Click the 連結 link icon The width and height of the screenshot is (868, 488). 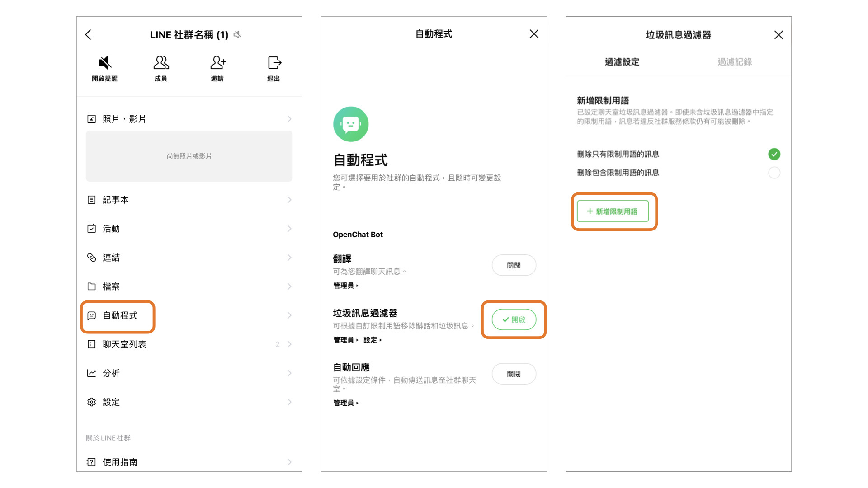point(91,258)
